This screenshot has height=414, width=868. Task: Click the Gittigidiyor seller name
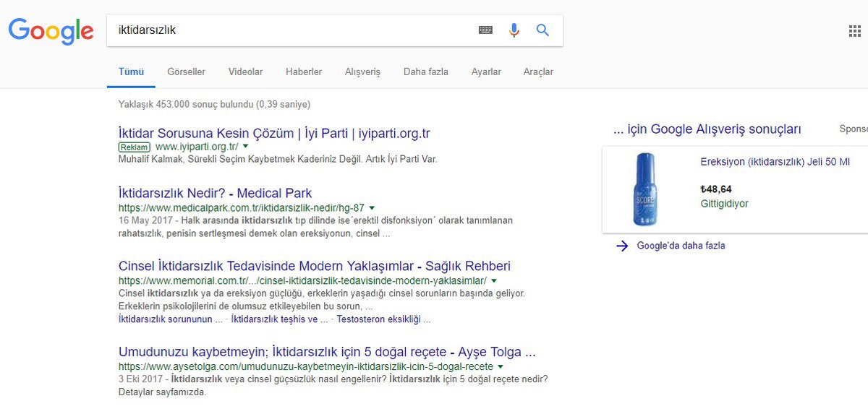(x=724, y=204)
